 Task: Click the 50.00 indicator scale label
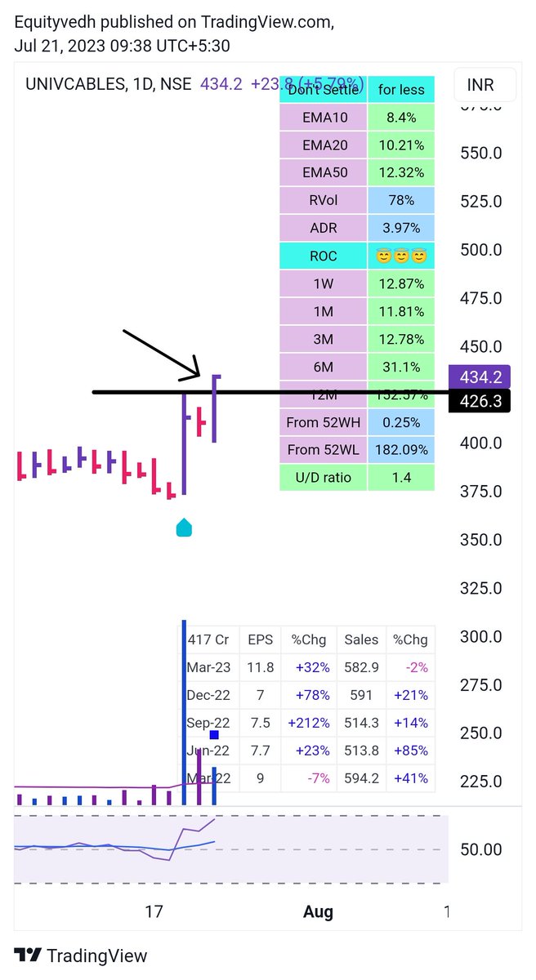(x=480, y=849)
